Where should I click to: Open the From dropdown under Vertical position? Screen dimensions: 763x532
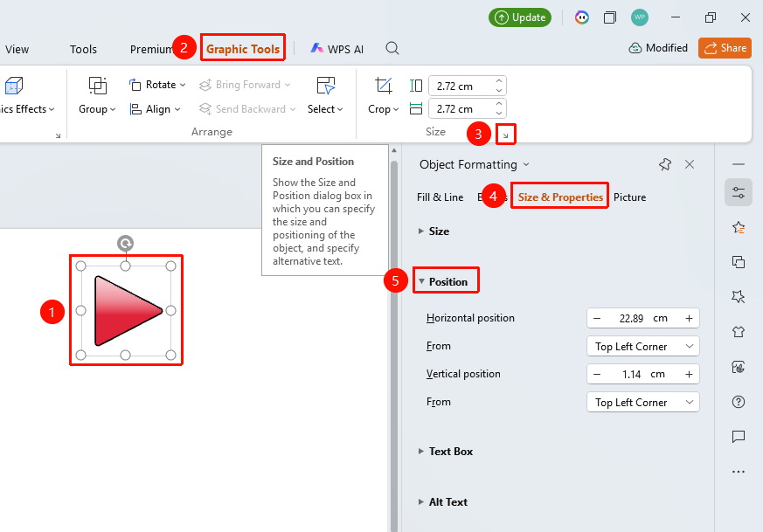coord(642,402)
